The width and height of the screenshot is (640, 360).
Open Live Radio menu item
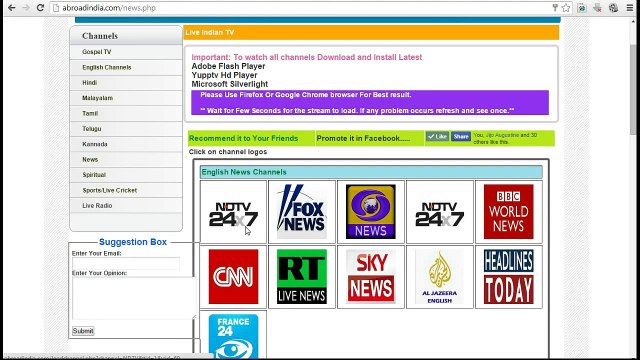tap(126, 206)
